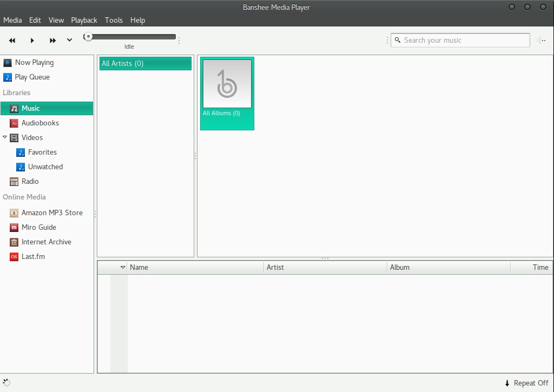
Task: Click the repeat arrow icon
Action: click(x=507, y=383)
